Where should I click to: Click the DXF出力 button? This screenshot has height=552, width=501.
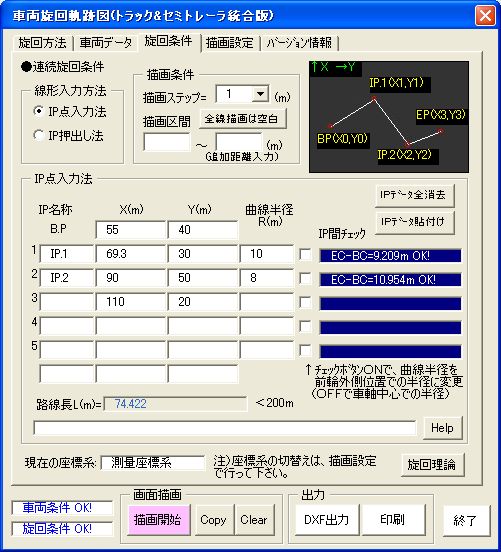326,520
